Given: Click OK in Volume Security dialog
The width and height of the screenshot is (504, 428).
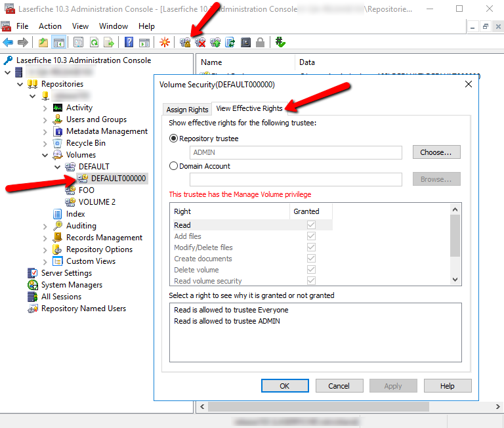Looking at the screenshot, I should tap(285, 385).
